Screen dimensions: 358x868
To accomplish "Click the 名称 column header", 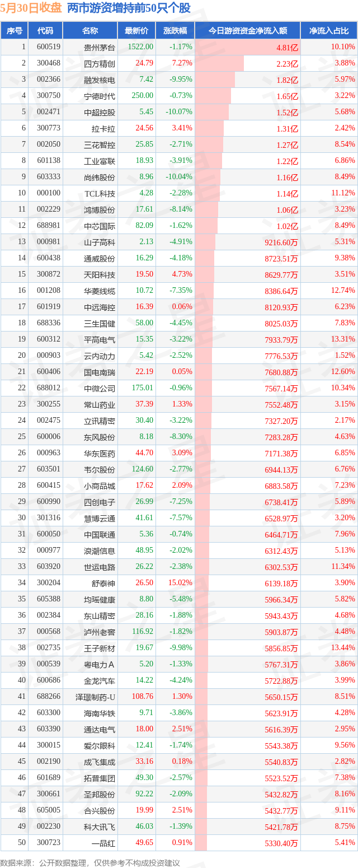I will 90,31.
